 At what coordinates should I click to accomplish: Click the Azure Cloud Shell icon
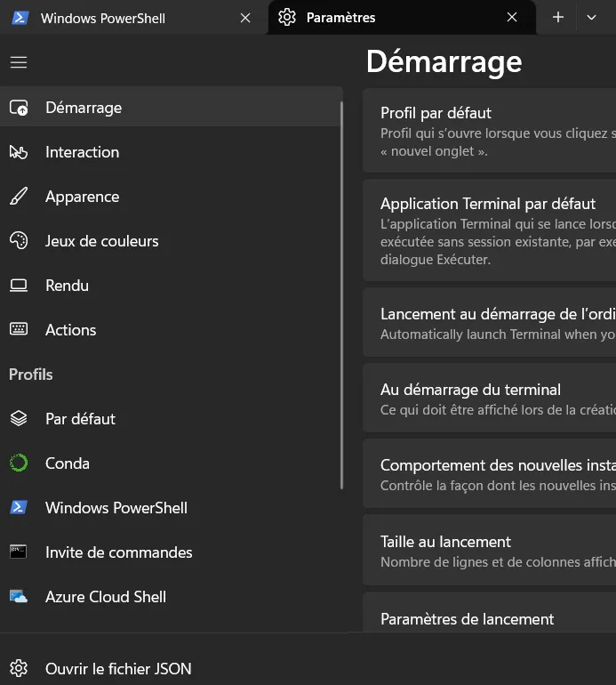coord(19,596)
